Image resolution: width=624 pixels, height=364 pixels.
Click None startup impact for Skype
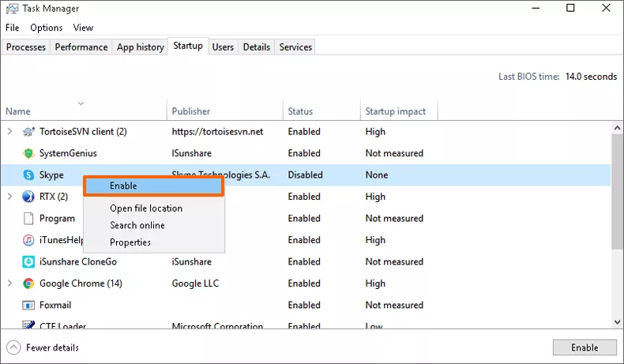point(377,175)
